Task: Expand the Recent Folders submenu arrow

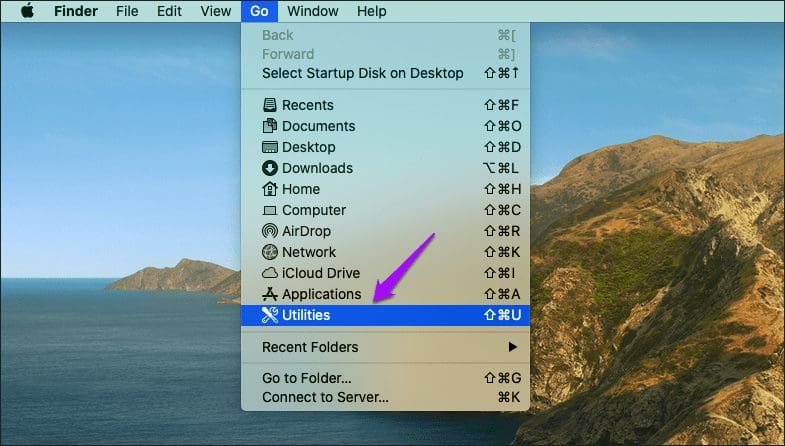Action: (x=513, y=347)
